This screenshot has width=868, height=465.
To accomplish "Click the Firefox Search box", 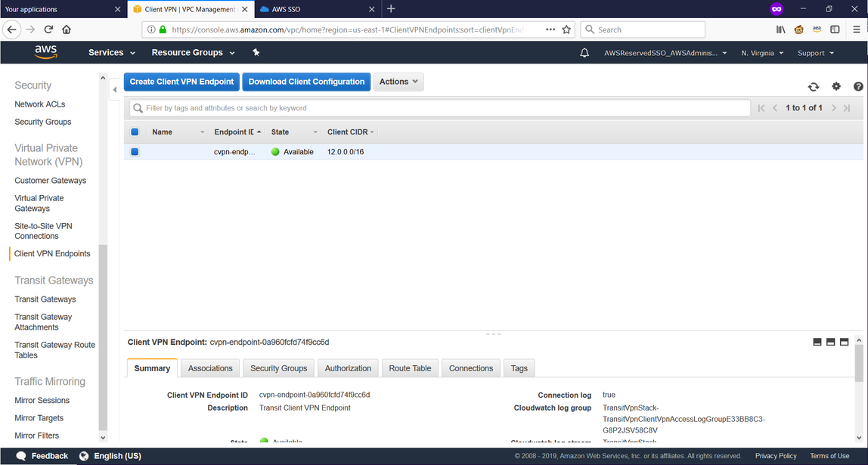I will [x=643, y=30].
